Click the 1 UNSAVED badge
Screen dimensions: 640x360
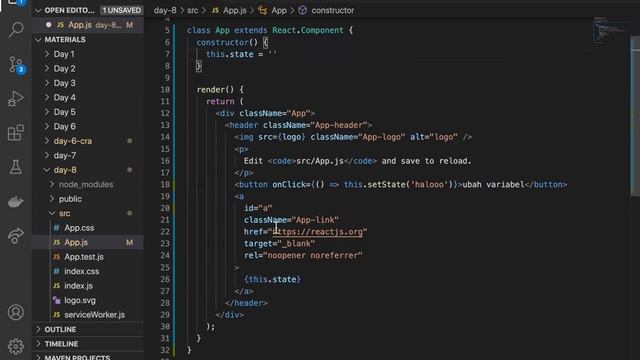(x=121, y=10)
